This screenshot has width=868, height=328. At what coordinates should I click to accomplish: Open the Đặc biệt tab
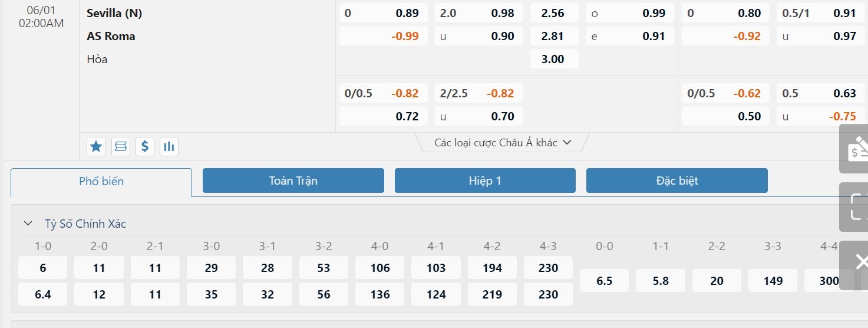tap(676, 181)
